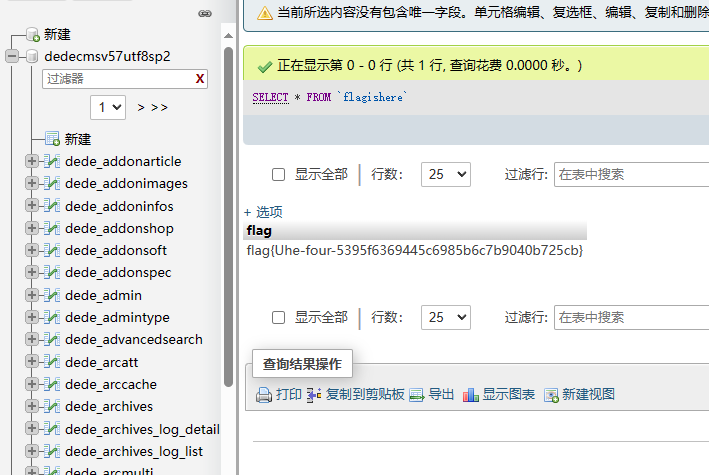Open the dede_arcatt table
This screenshot has height=475, width=709.
(101, 362)
